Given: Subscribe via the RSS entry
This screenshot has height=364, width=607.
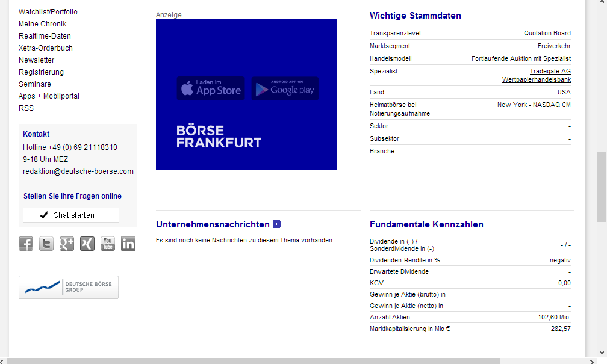Looking at the screenshot, I should pos(26,108).
